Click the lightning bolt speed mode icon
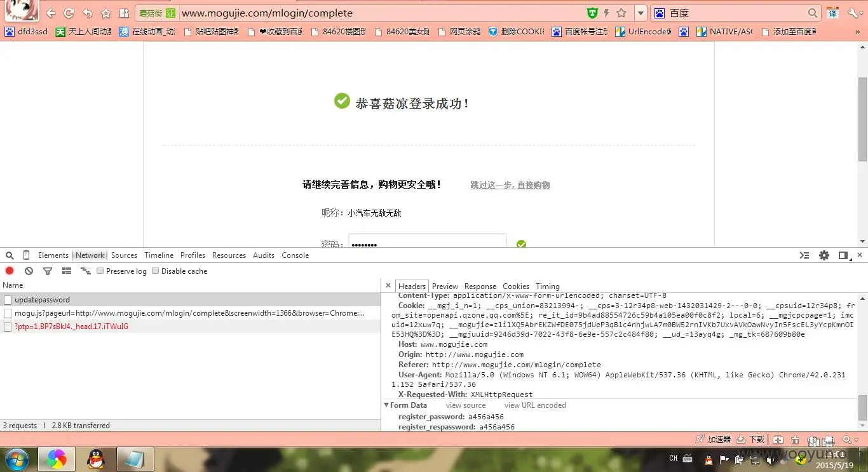This screenshot has width=868, height=472. (x=606, y=13)
